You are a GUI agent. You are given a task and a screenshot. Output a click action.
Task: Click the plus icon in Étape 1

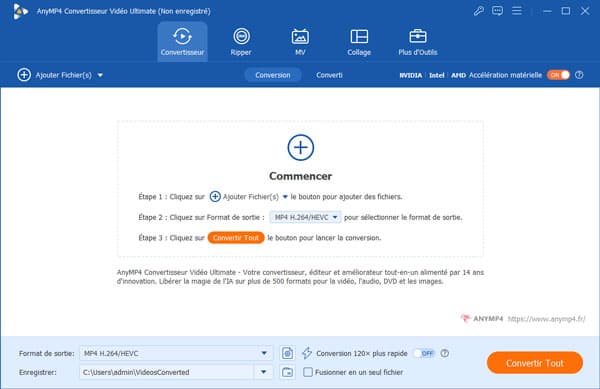215,197
